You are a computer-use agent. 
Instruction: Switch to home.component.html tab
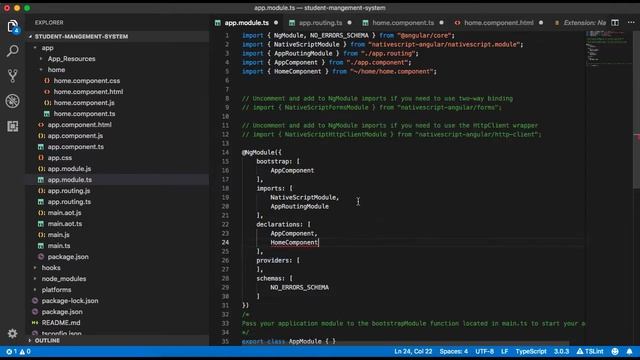tap(499, 23)
